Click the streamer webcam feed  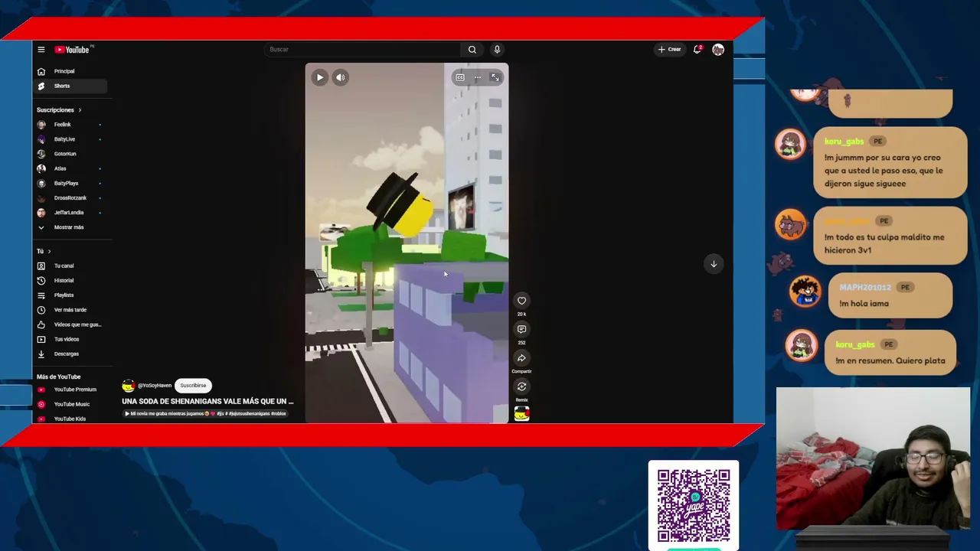click(873, 458)
